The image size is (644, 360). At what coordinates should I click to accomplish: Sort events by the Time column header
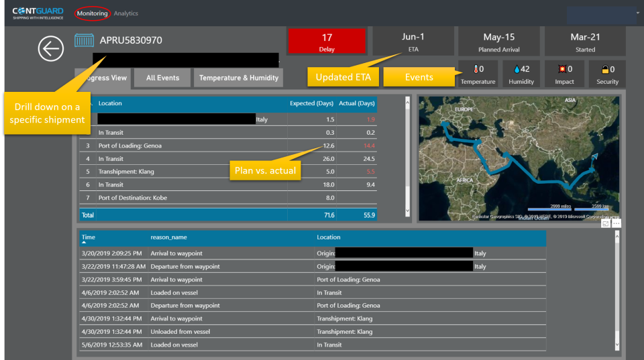click(x=88, y=237)
